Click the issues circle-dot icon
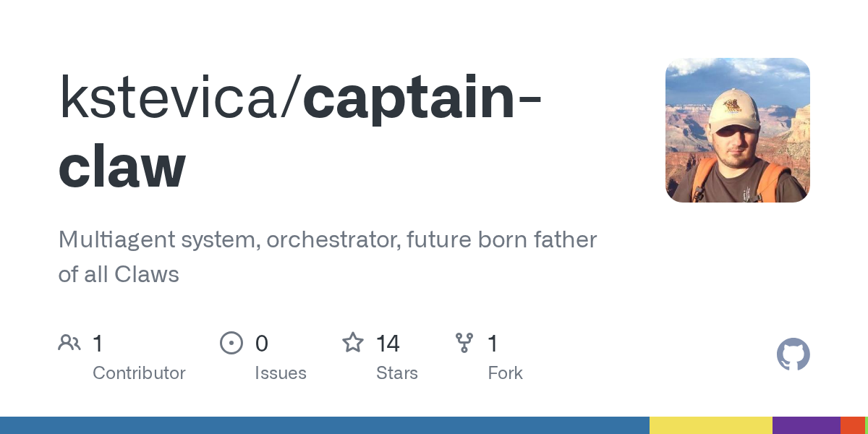 point(231,343)
